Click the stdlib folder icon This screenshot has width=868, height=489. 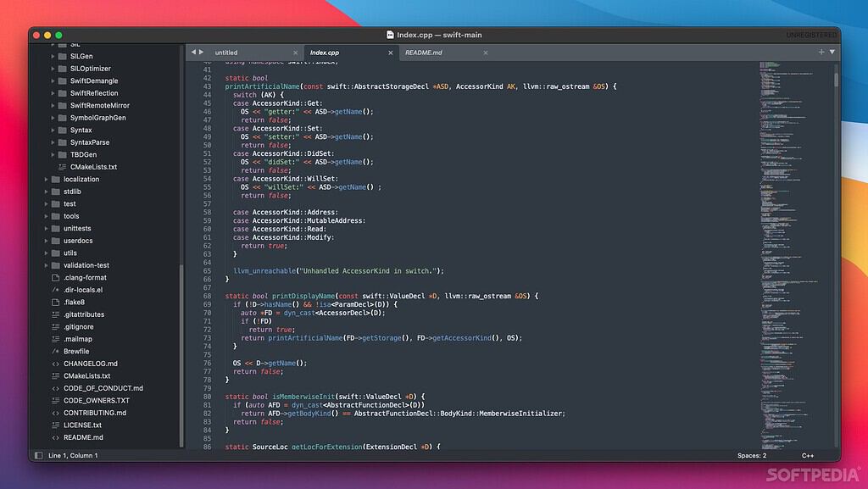(x=55, y=192)
